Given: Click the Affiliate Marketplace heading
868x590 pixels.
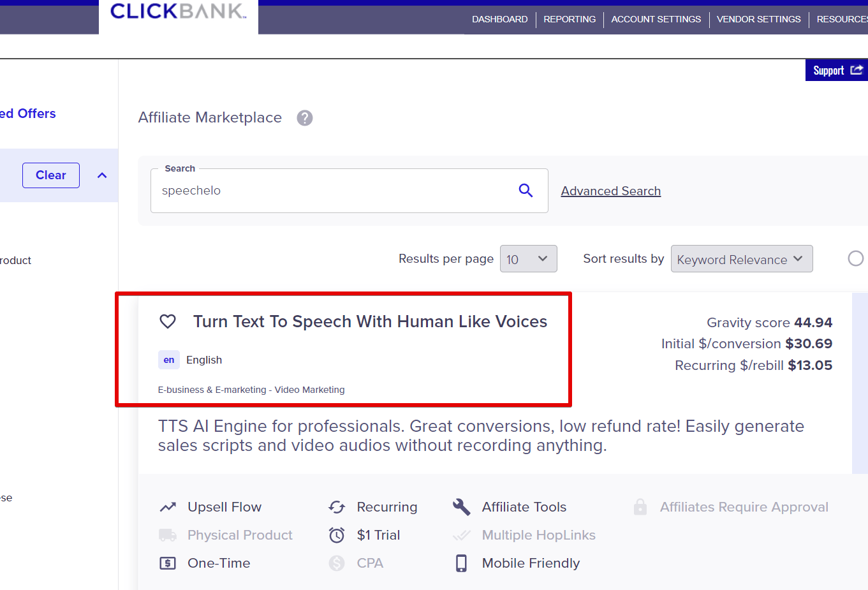Looking at the screenshot, I should tap(210, 117).
